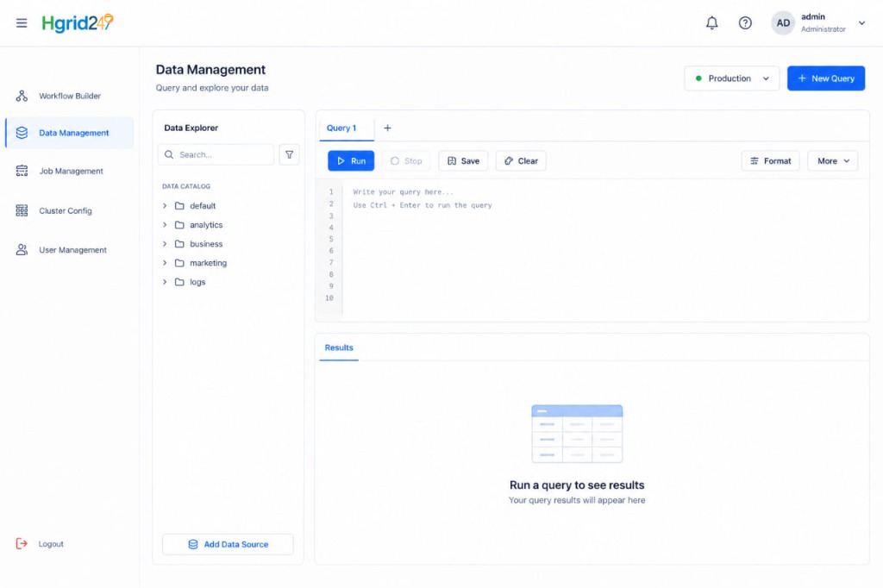Click the Cluster Config sidebar icon
This screenshot has height=588, width=883.
pos(22,210)
